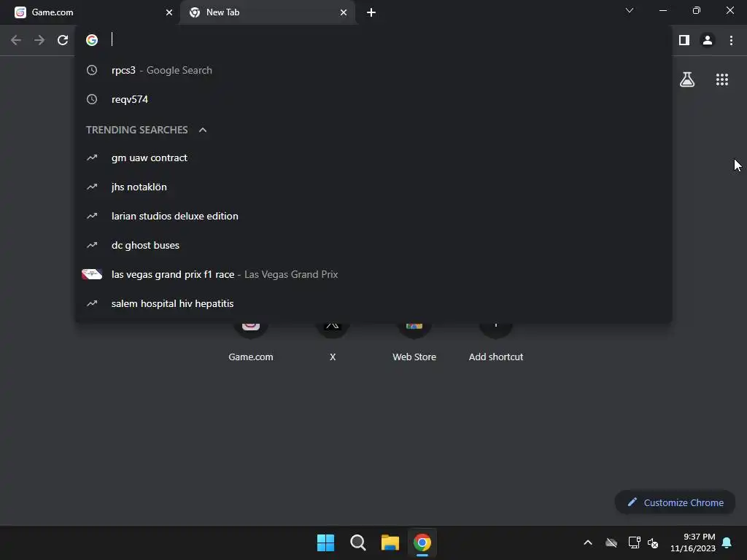Click the OneDrive cloud tray icon
747x560 pixels.
click(611, 542)
